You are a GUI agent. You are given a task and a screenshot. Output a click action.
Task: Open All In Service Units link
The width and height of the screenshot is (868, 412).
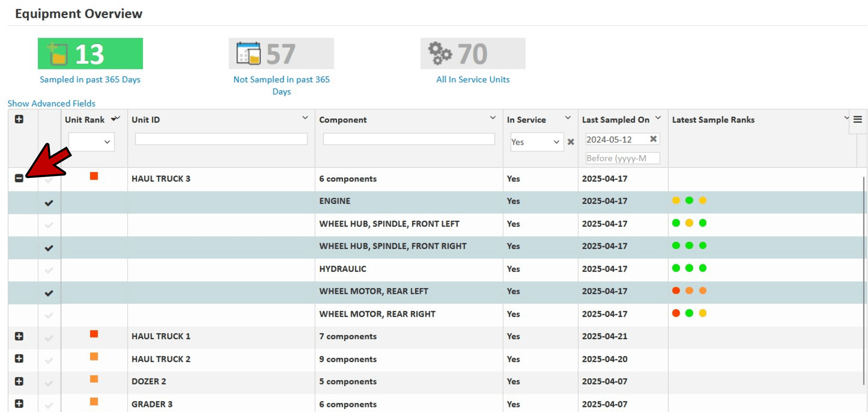[x=472, y=79]
